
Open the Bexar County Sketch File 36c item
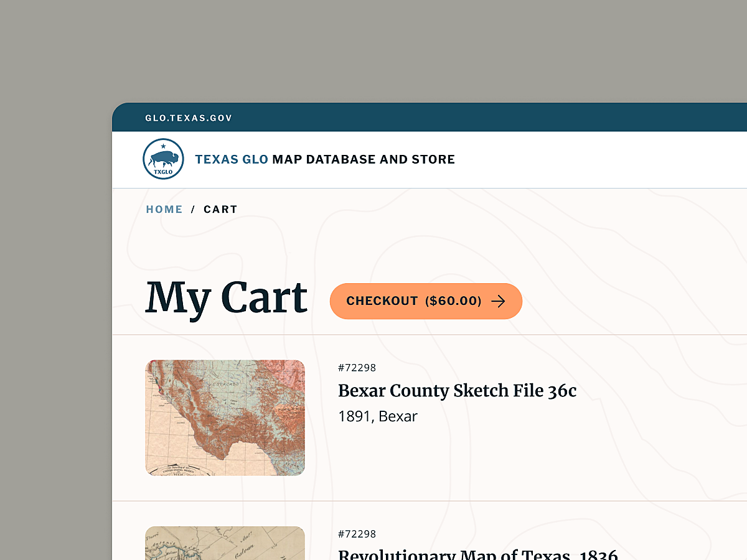coord(457,391)
